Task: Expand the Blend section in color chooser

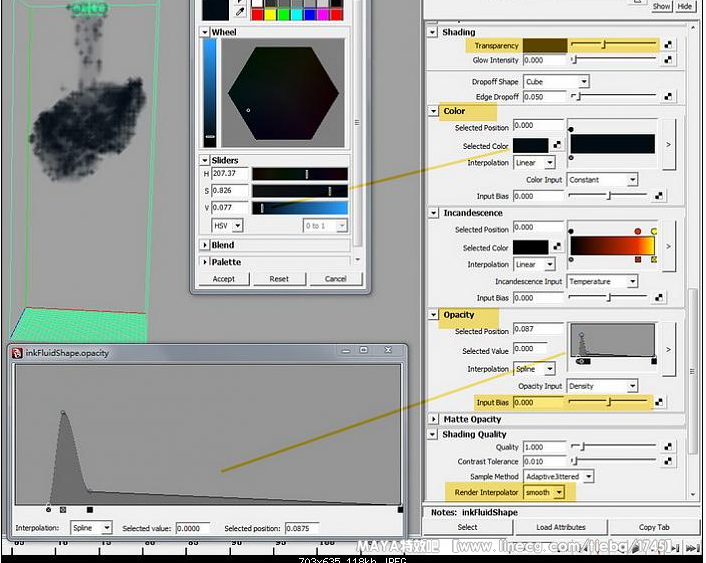Action: point(205,245)
